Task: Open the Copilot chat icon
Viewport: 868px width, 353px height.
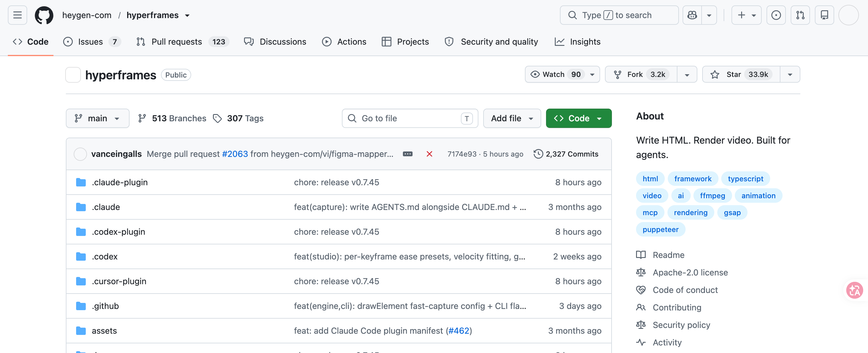Action: [692, 15]
